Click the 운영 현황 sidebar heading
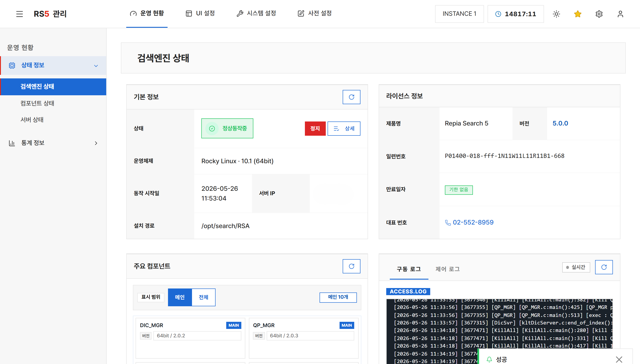Image resolution: width=640 pixels, height=364 pixels. 20,48
